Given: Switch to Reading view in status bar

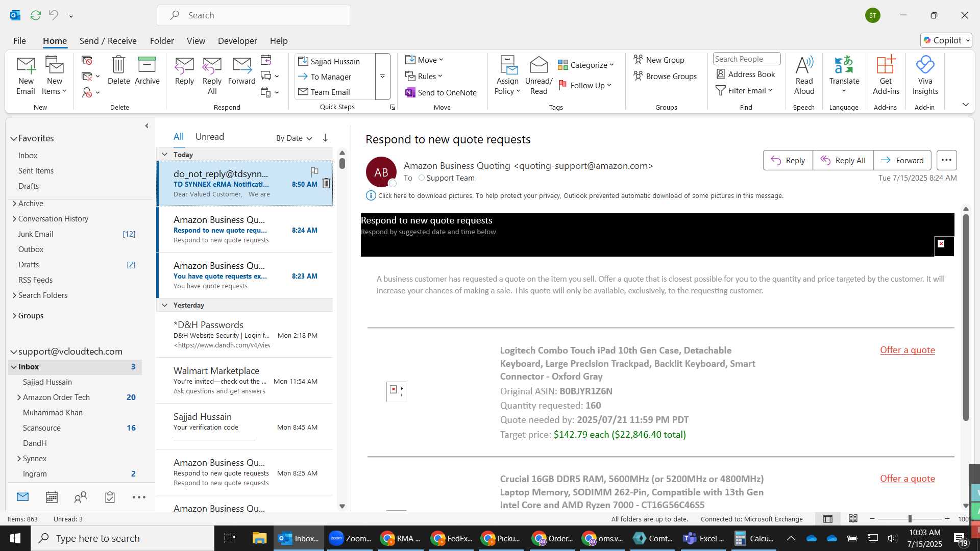Looking at the screenshot, I should click(853, 519).
